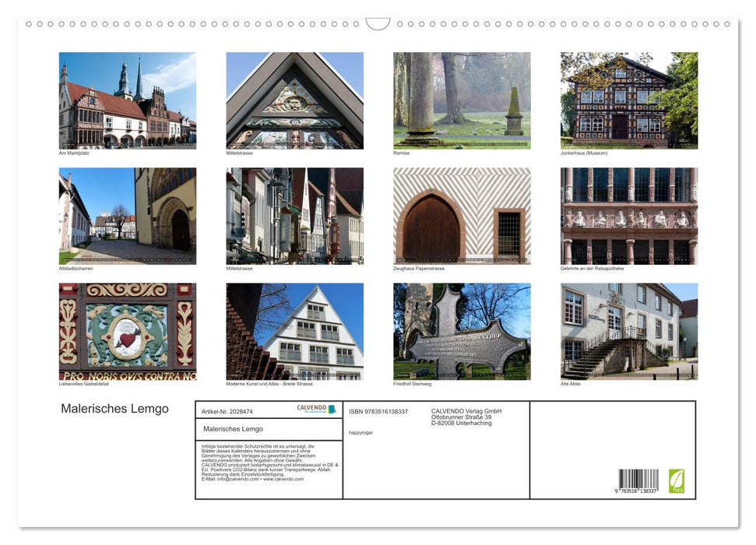756x545 pixels.
Task: Click the Malerisches Lemgo title text
Action: [x=115, y=408]
